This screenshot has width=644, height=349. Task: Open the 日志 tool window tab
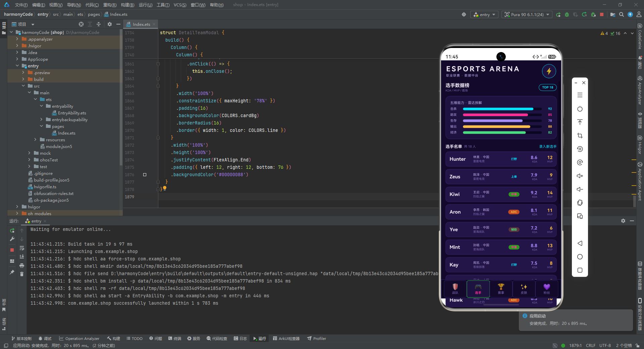click(x=240, y=339)
